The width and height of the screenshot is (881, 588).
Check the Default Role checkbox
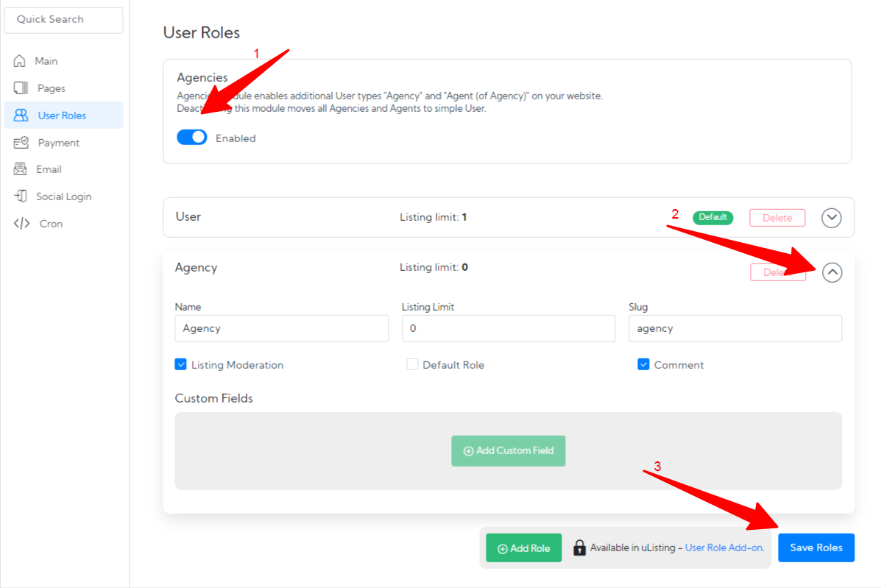[412, 364]
